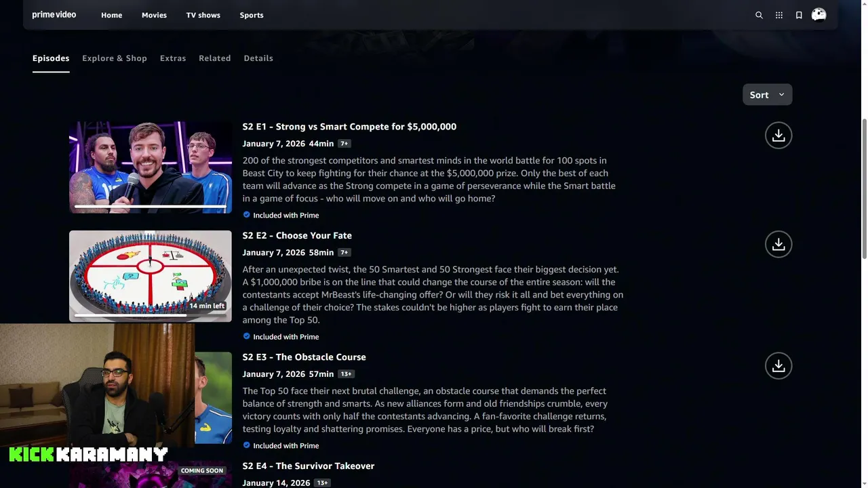Click the S2 E1 episode description text
This screenshot has height=488, width=868.
(429, 180)
